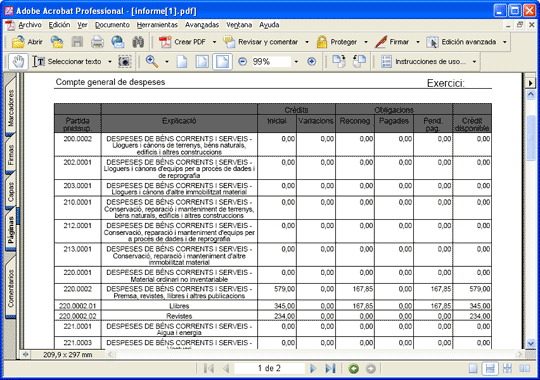Open the Edición menu
The height and width of the screenshot is (380, 540).
tap(59, 25)
